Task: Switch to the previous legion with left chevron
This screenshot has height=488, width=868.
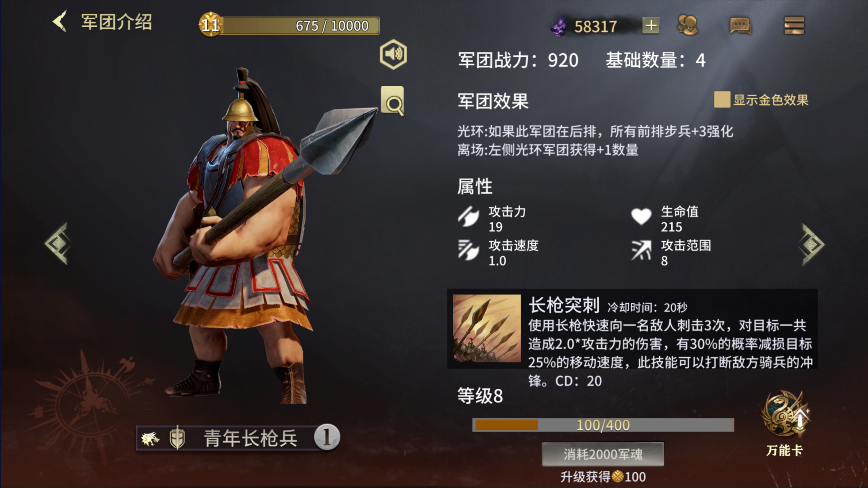Action: pos(58,243)
